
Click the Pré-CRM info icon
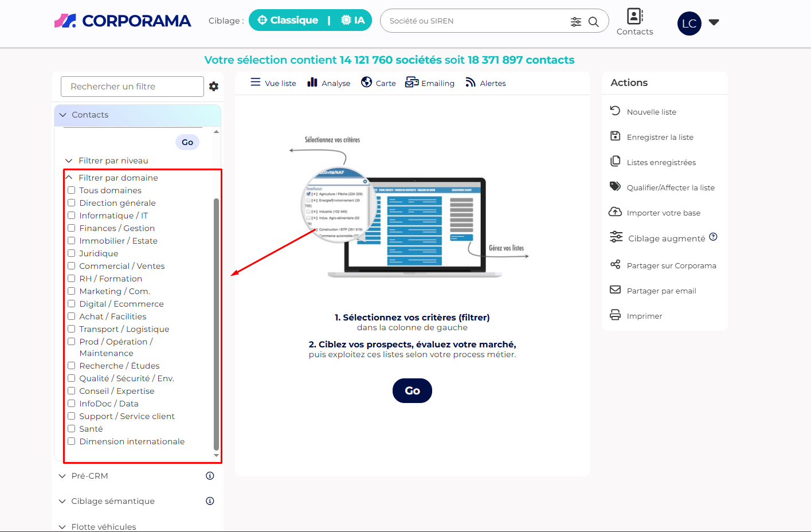[x=210, y=476]
